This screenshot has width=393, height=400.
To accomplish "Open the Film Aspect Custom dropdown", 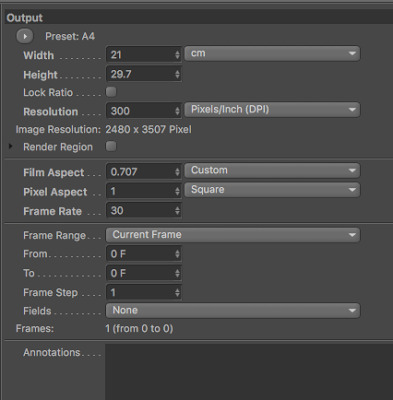I will click(272, 170).
